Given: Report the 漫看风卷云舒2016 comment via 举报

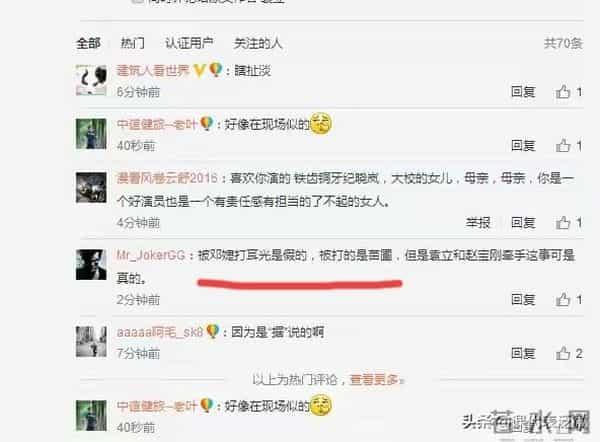Looking at the screenshot, I should tap(478, 223).
